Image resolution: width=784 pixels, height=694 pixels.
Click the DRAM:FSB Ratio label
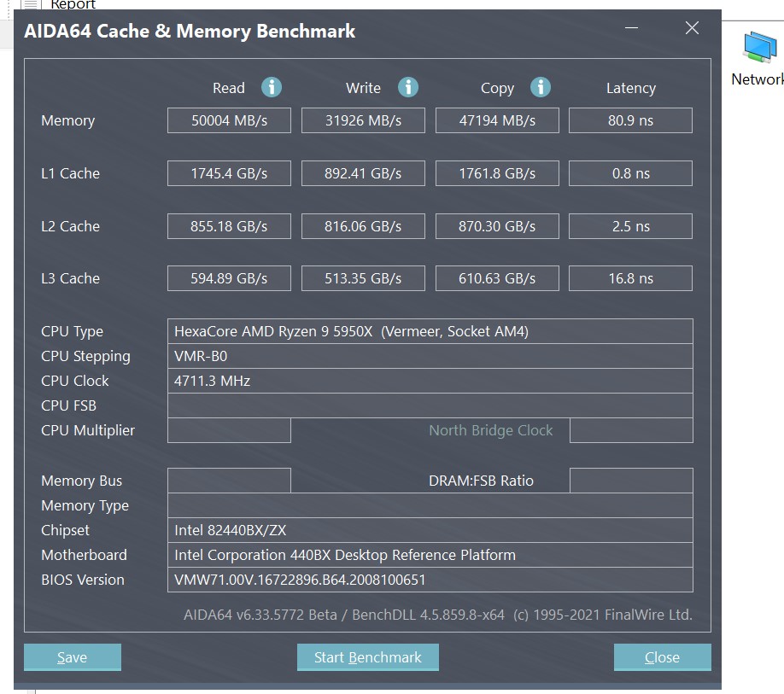[481, 481]
